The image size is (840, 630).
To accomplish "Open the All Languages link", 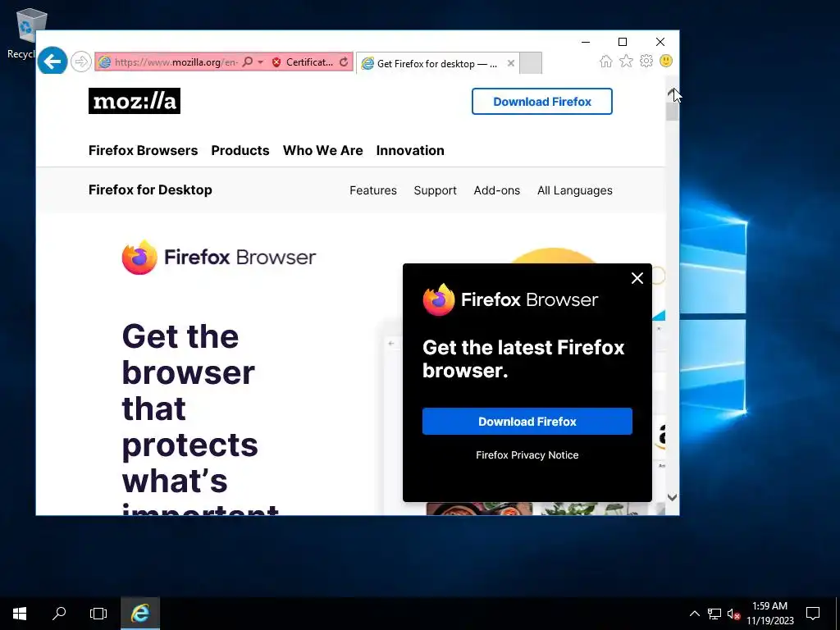I will (575, 190).
